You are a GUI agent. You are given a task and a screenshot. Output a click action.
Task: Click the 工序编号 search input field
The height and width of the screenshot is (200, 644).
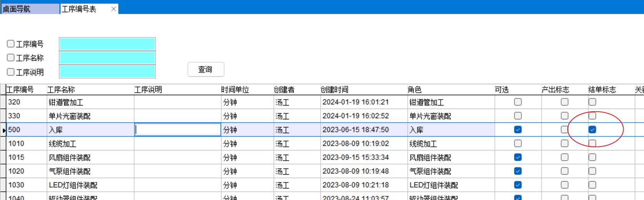tap(107, 44)
